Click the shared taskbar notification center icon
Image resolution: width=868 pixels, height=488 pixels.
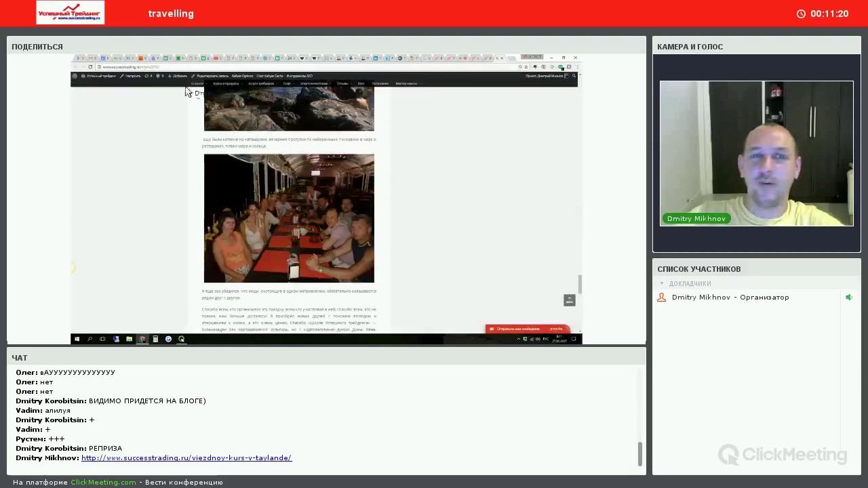[x=574, y=339]
